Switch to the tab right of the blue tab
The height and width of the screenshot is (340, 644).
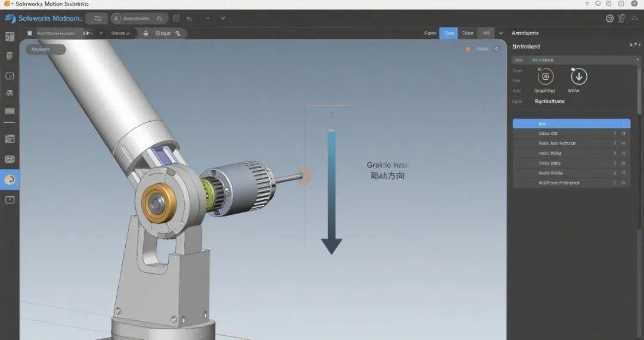(467, 33)
